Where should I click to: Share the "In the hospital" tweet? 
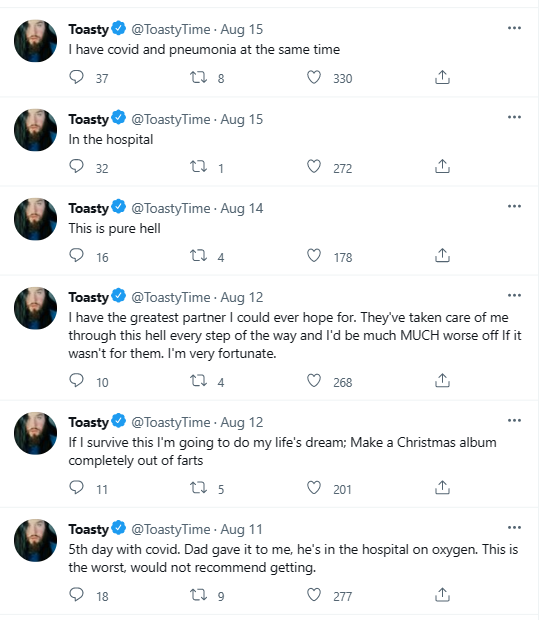click(442, 166)
